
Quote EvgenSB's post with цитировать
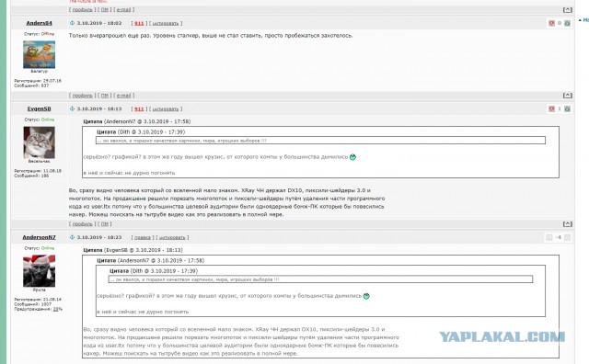pos(166,109)
